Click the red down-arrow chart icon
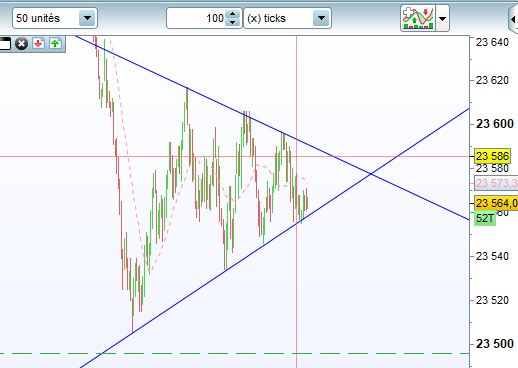The width and height of the screenshot is (518, 368). click(x=39, y=44)
